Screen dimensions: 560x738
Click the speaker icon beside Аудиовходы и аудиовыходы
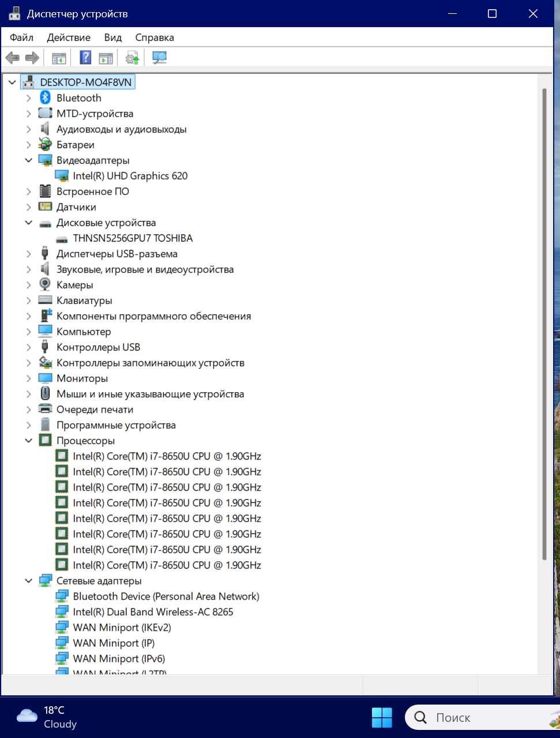point(45,129)
